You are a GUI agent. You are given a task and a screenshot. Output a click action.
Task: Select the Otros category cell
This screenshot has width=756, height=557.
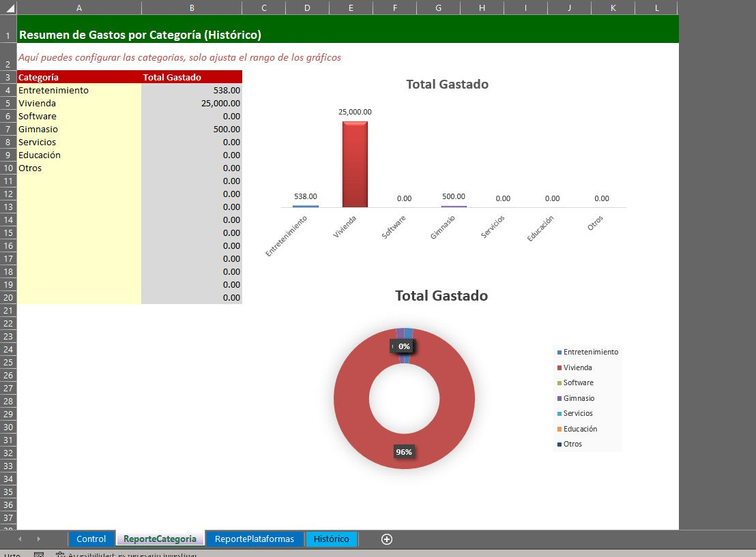tap(79, 168)
